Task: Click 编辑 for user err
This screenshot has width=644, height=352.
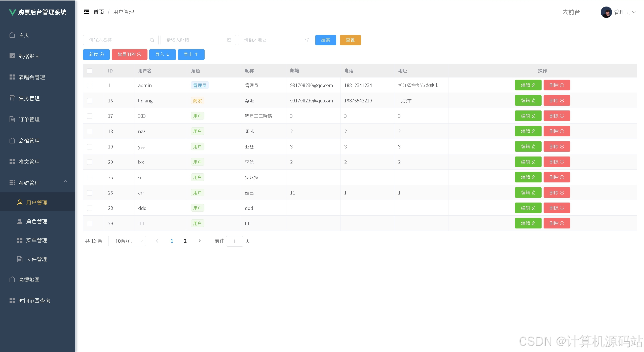Action: pos(528,192)
